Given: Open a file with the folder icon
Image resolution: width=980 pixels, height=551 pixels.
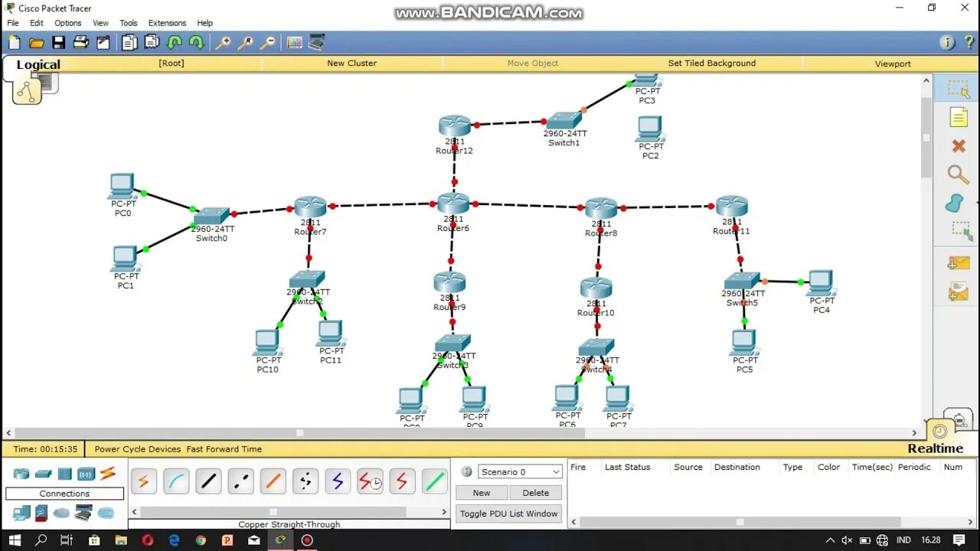Looking at the screenshot, I should click(x=36, y=43).
